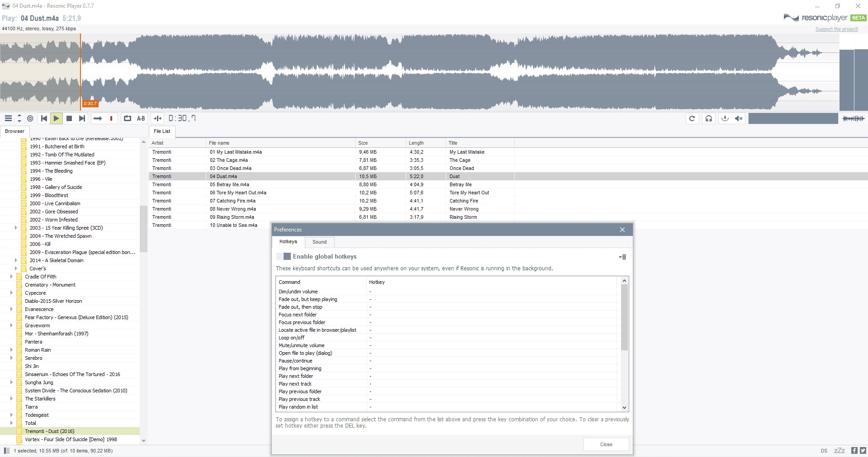Image resolution: width=868 pixels, height=457 pixels.
Task: Click the dim volume down-arrow icon
Action: pyautogui.click(x=725, y=118)
